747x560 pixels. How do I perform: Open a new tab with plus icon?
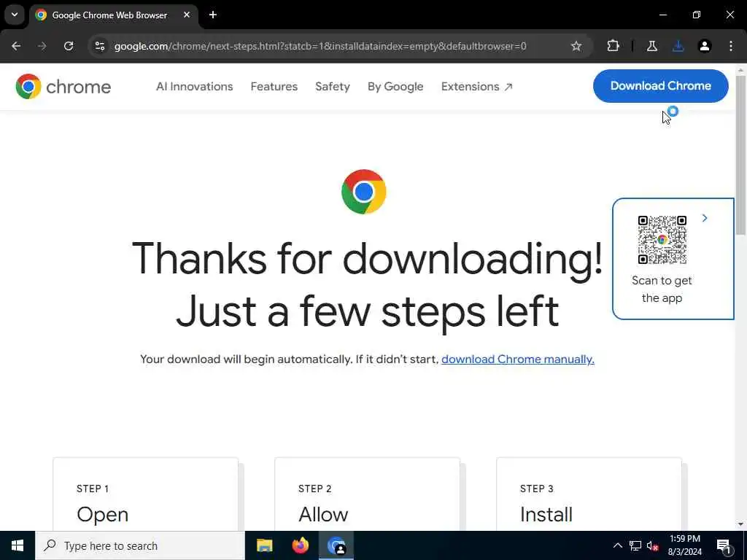click(213, 15)
